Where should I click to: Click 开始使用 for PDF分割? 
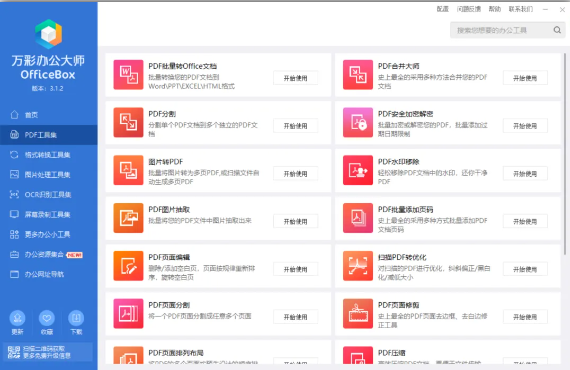tap(296, 126)
